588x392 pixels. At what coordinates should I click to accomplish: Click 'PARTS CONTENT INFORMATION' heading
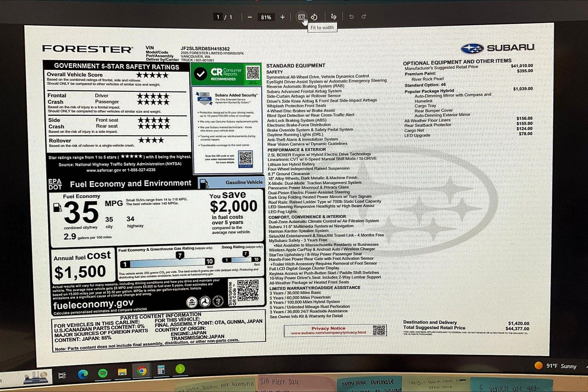coord(160,316)
